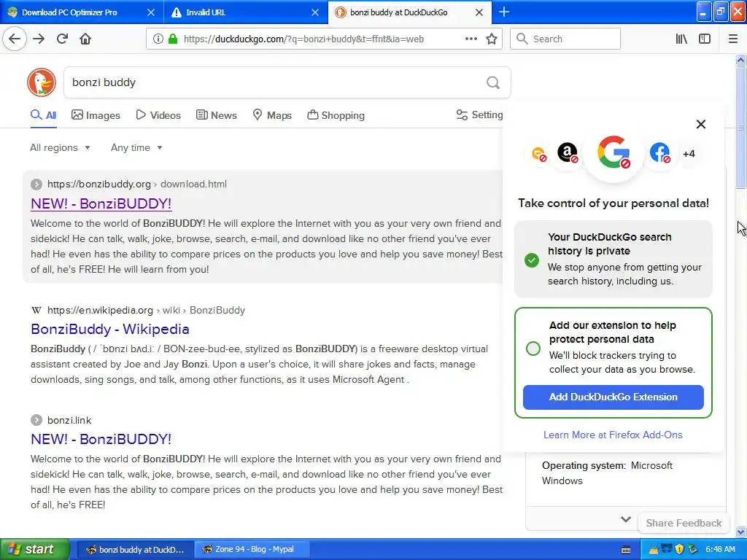Click the blocked Amazon tracker icon
The width and height of the screenshot is (747, 560).
click(568, 153)
